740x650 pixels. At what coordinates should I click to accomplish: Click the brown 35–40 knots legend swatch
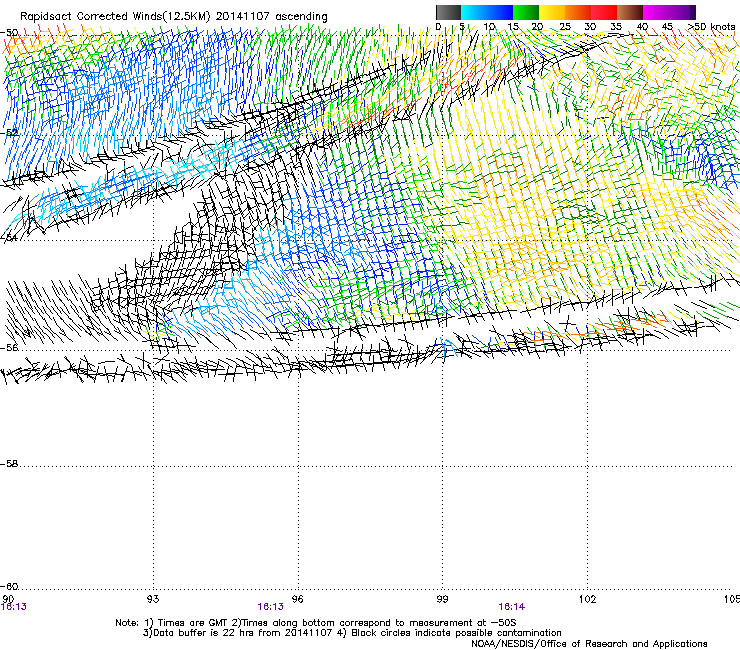pyautogui.click(x=630, y=12)
